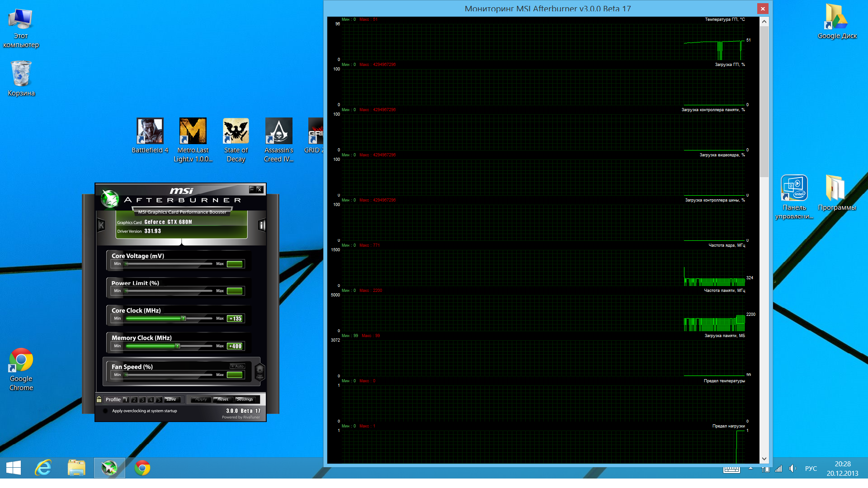This screenshot has width=868, height=488.
Task: Click the monitoring window scrollbar up arrow
Action: click(764, 21)
